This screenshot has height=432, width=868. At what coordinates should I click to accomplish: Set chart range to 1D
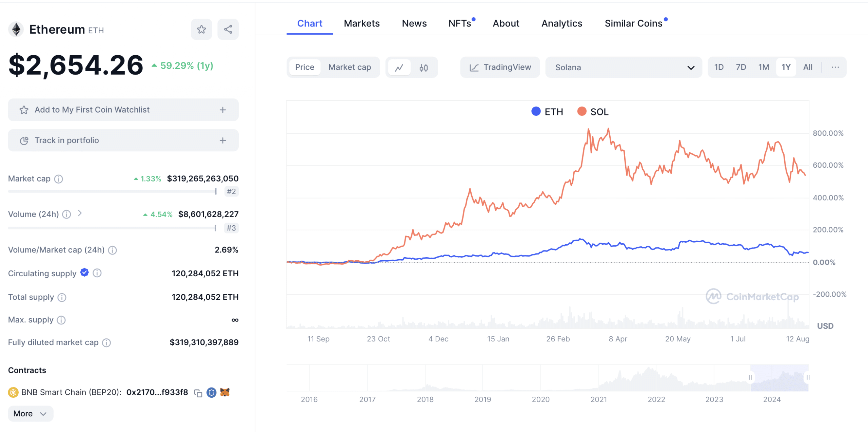719,67
